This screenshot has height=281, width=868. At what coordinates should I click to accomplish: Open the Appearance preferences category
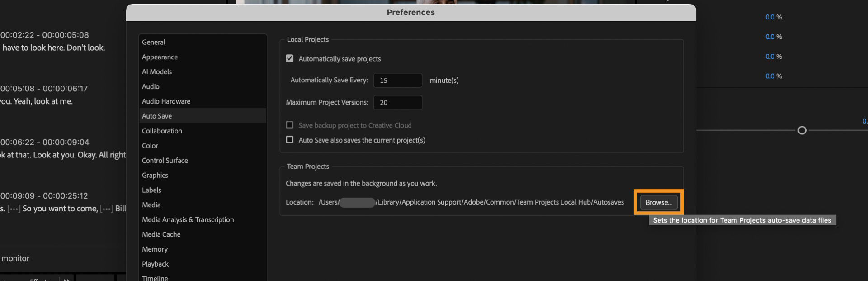tap(160, 57)
